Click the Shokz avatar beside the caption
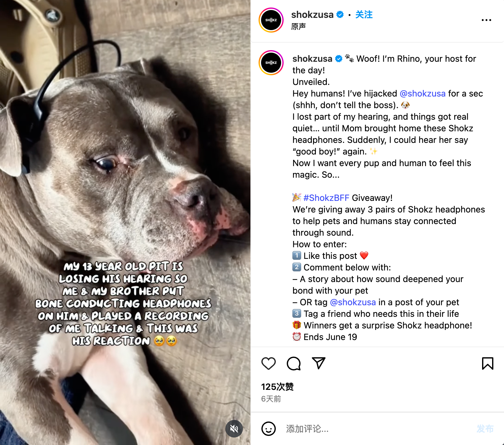 [x=271, y=63]
